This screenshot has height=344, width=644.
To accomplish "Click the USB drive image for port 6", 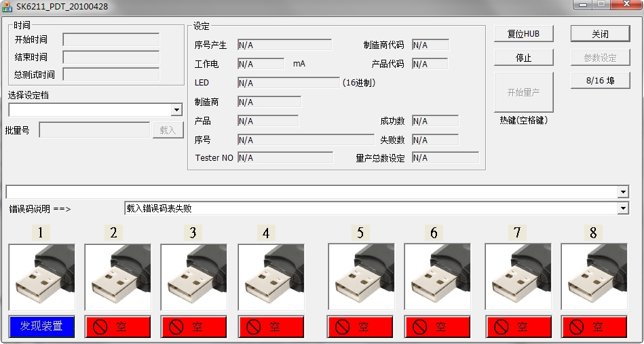I will tap(437, 277).
